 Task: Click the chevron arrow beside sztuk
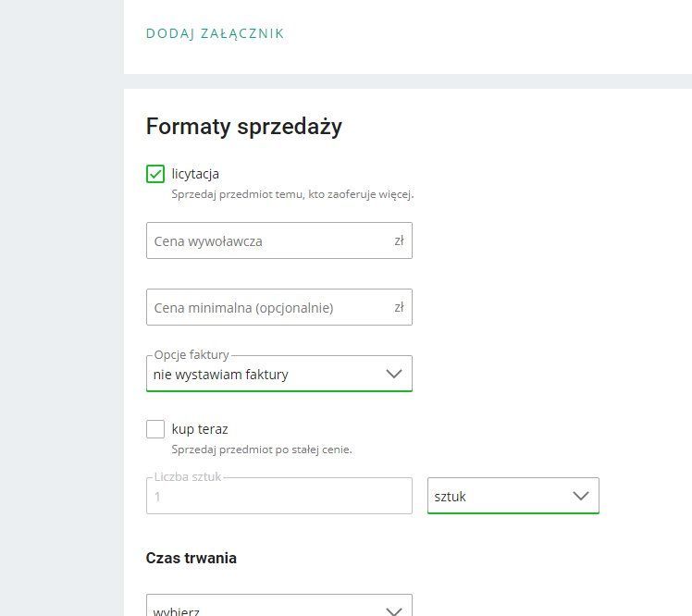pyautogui.click(x=581, y=497)
